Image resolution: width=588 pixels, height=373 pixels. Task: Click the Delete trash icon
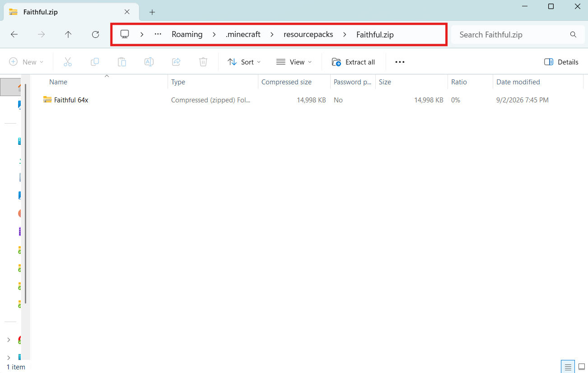pyautogui.click(x=203, y=62)
